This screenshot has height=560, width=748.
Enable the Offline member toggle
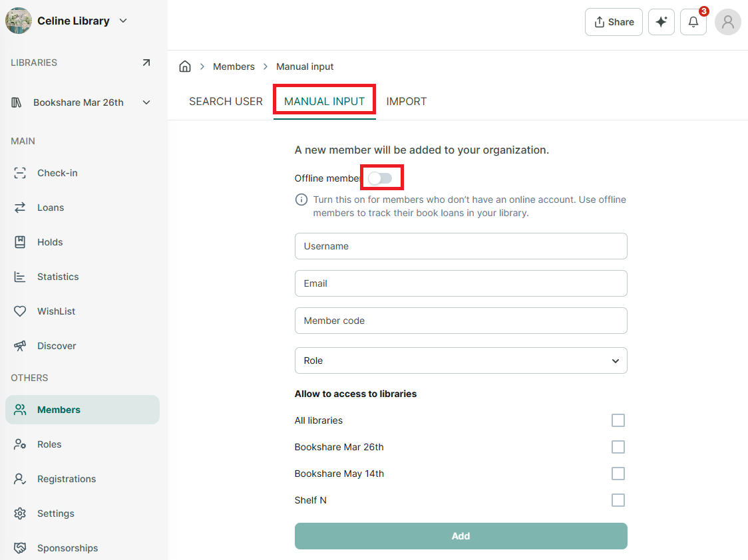pyautogui.click(x=380, y=178)
